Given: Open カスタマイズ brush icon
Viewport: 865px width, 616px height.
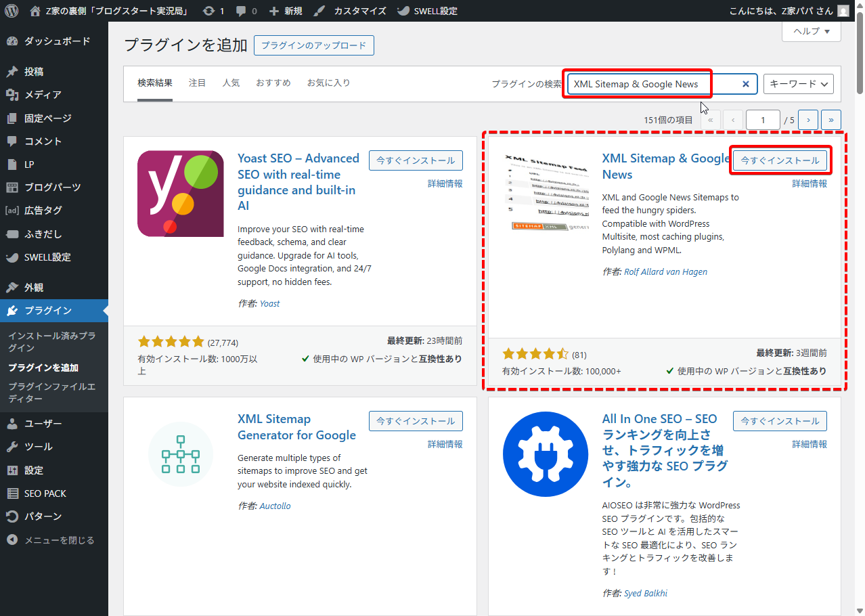Looking at the screenshot, I should click(x=320, y=11).
